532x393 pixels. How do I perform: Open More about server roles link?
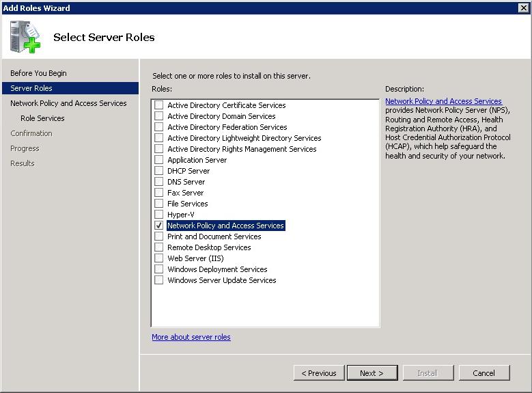[x=191, y=337]
